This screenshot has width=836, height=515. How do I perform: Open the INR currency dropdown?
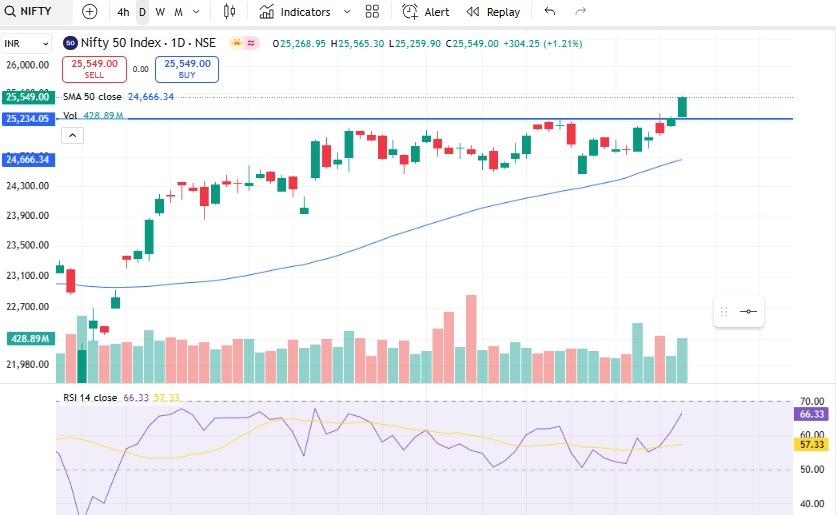point(26,44)
